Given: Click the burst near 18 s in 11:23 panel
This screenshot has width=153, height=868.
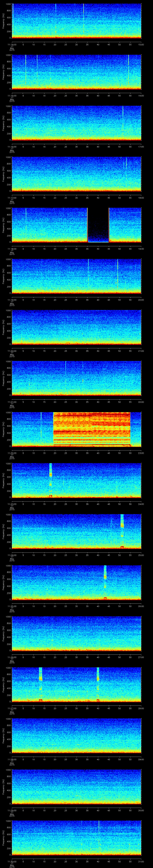Looking at the screenshot, I should tap(51, 480).
